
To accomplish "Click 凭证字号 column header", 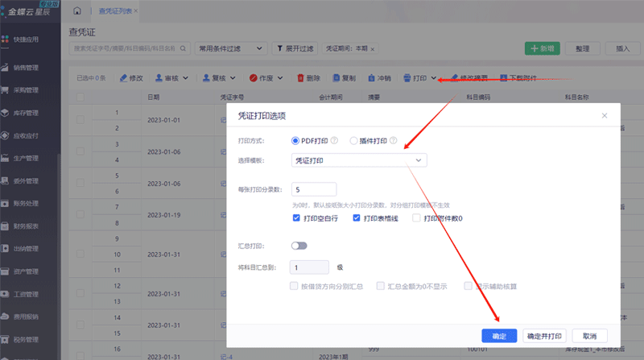I will click(x=232, y=97).
